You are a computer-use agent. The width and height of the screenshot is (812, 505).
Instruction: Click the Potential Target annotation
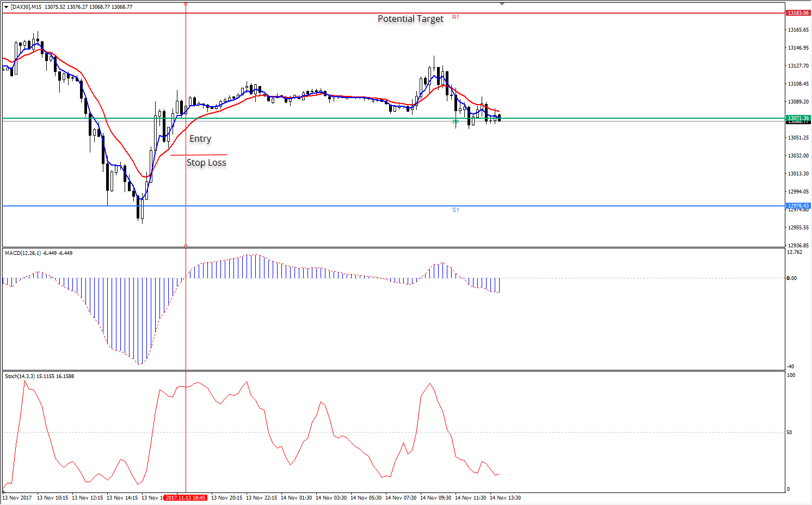click(x=410, y=19)
